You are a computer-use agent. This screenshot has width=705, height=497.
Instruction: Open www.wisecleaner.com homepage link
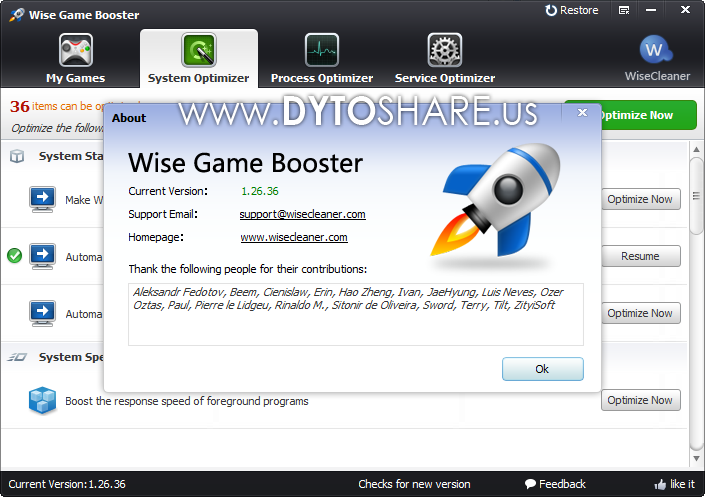pyautogui.click(x=294, y=237)
